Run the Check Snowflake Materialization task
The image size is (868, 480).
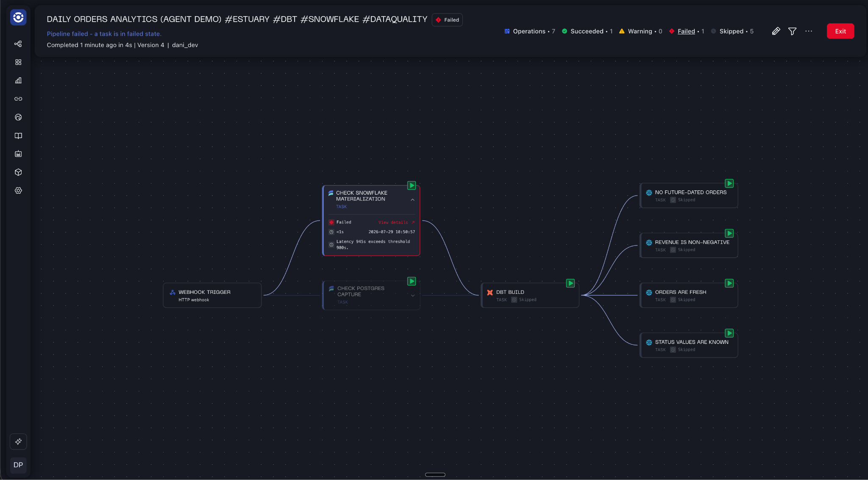point(412,185)
